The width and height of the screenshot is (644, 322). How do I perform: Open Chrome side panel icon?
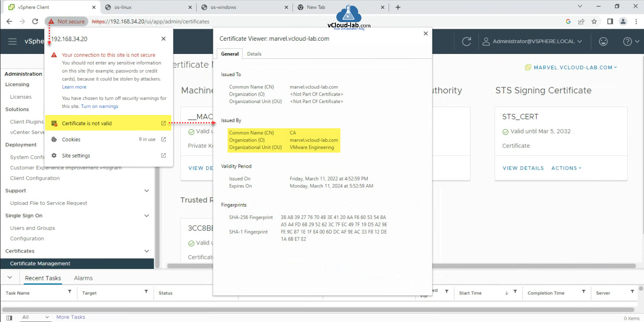point(610,21)
